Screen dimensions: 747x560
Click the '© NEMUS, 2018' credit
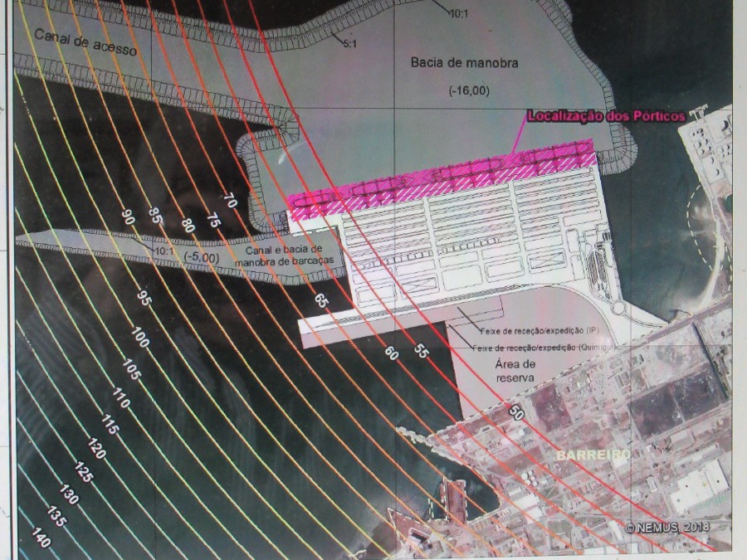click(667, 527)
